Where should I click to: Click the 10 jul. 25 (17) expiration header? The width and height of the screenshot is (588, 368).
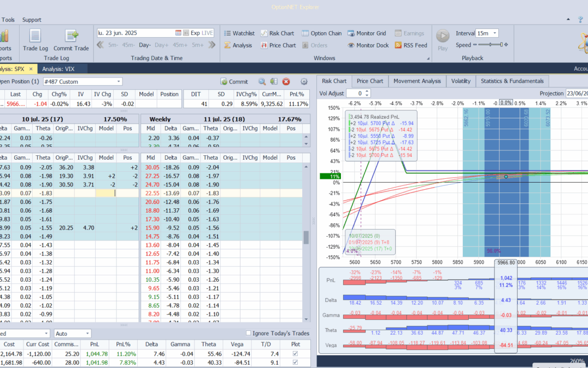click(x=41, y=119)
